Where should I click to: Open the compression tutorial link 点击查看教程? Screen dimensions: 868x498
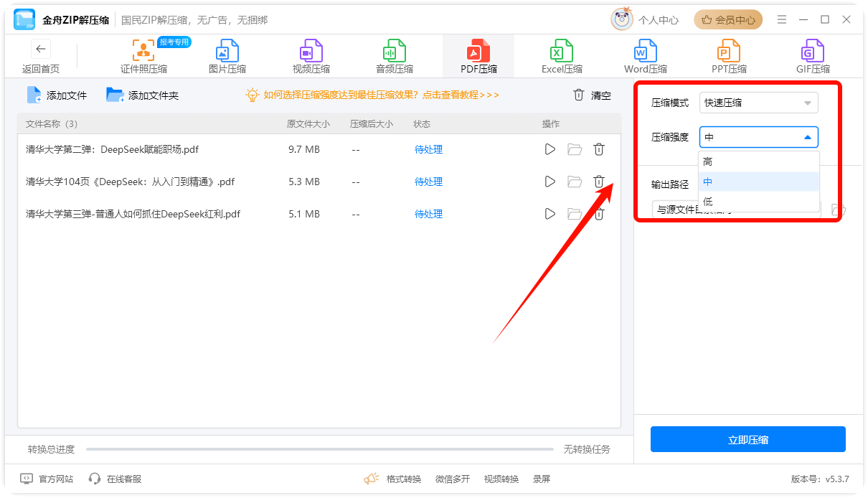click(x=461, y=95)
